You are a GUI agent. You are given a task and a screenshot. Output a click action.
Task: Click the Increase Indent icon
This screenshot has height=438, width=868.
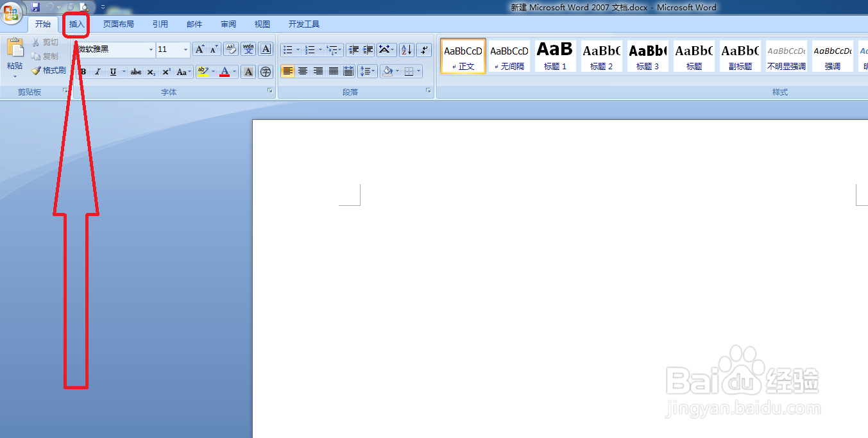368,49
